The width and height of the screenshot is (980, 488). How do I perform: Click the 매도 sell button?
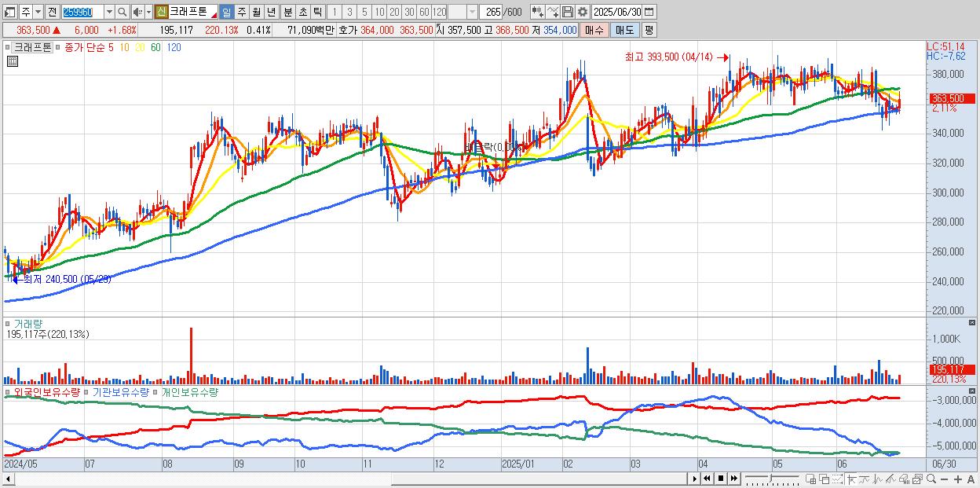pyautogui.click(x=624, y=30)
